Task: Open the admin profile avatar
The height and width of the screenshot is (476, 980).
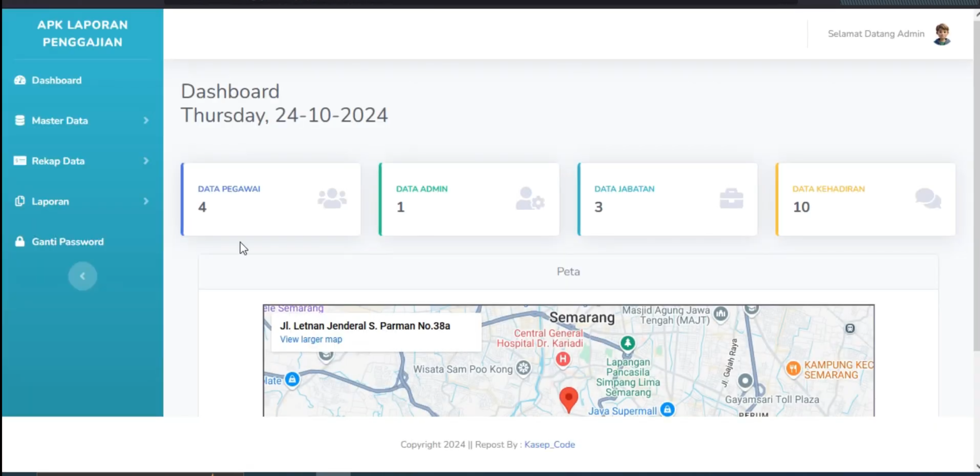Action: pyautogui.click(x=942, y=34)
